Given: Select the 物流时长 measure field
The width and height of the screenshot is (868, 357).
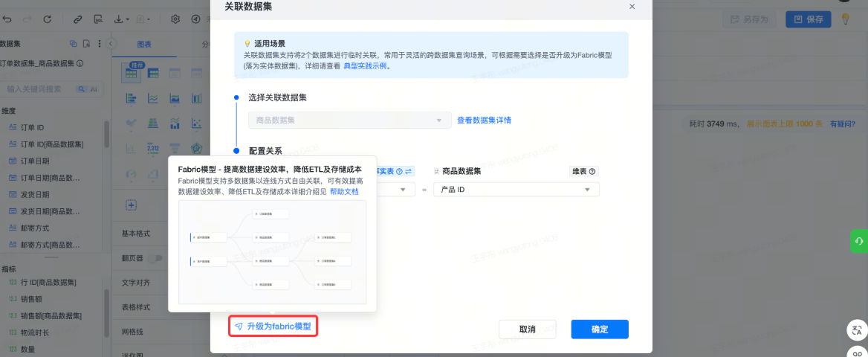Looking at the screenshot, I should click(x=34, y=332).
